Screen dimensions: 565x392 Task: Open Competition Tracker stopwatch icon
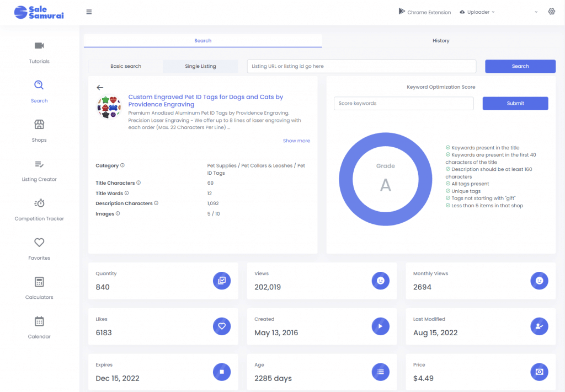(39, 203)
